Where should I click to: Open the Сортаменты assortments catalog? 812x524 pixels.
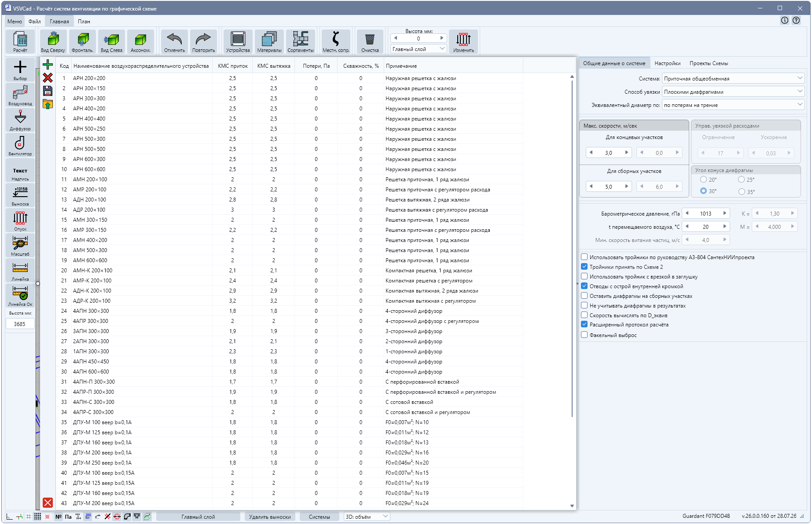point(301,42)
